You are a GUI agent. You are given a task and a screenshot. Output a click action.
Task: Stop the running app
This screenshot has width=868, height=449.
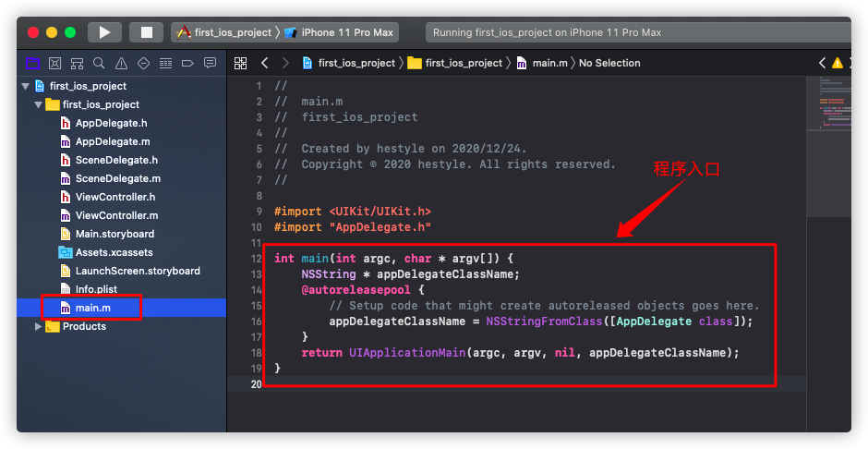pyautogui.click(x=146, y=32)
